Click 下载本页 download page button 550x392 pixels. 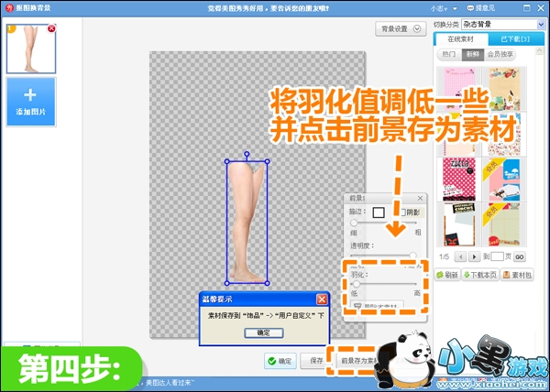point(479,275)
